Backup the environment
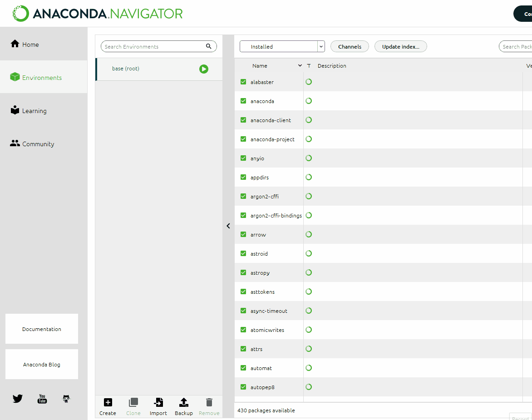This screenshot has height=420, width=532. pyautogui.click(x=183, y=407)
